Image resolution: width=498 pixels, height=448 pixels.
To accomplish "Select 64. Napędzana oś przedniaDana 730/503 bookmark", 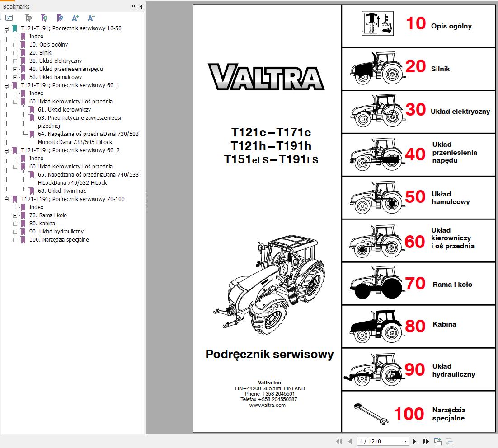I will [x=88, y=138].
